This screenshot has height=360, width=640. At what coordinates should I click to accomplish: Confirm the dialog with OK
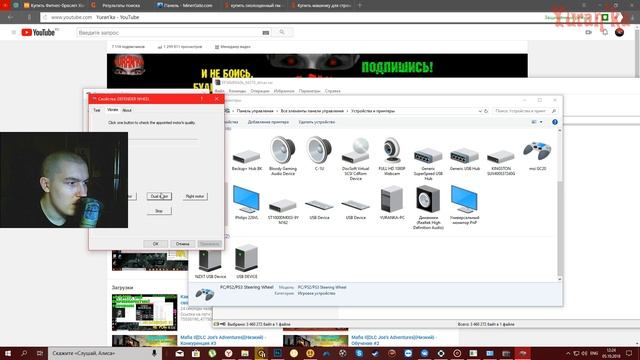(x=156, y=244)
